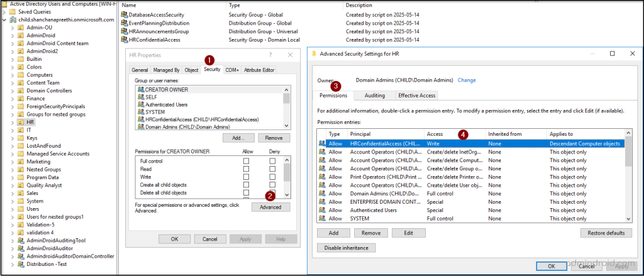Check the Deny box for Read

pyautogui.click(x=272, y=170)
